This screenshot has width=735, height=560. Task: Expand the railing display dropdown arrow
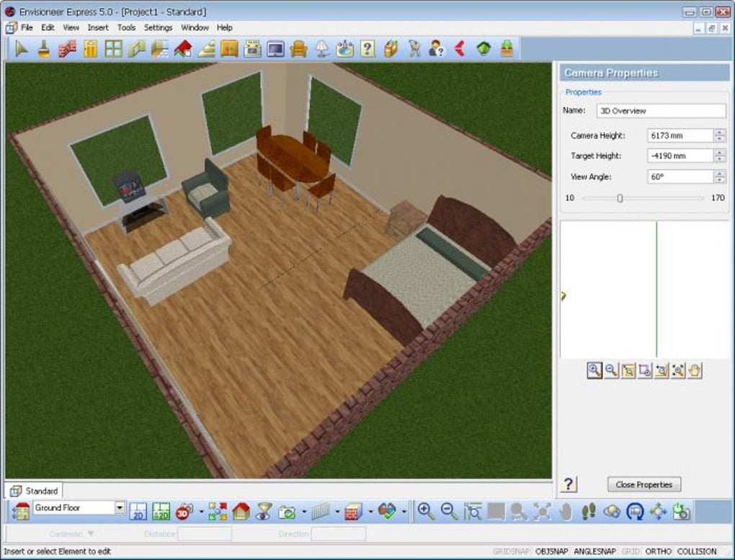(337, 512)
